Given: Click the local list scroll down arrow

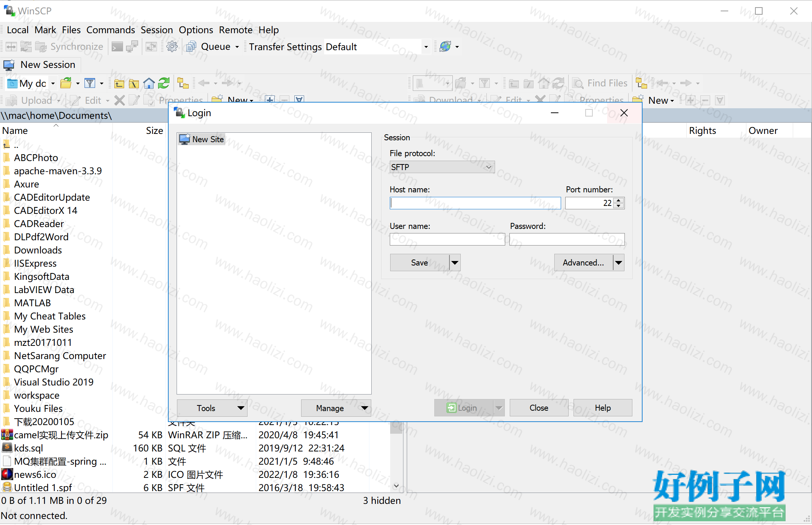Looking at the screenshot, I should (396, 486).
